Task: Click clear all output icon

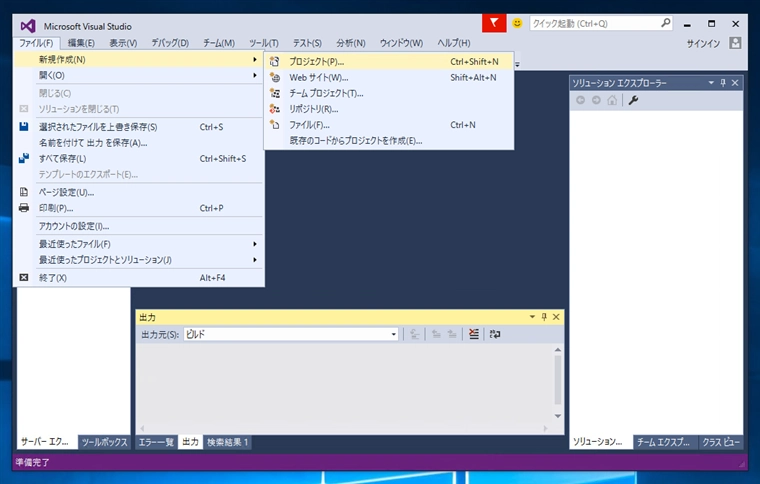Action: [x=474, y=334]
